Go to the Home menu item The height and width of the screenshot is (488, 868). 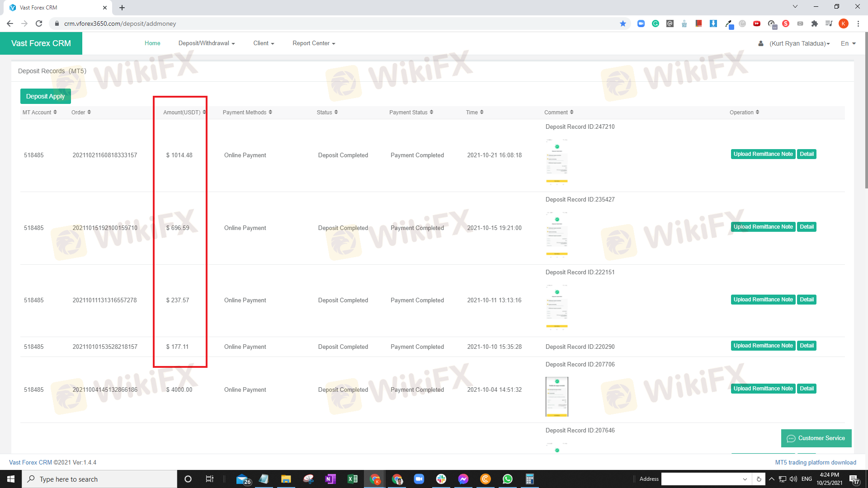tap(152, 43)
